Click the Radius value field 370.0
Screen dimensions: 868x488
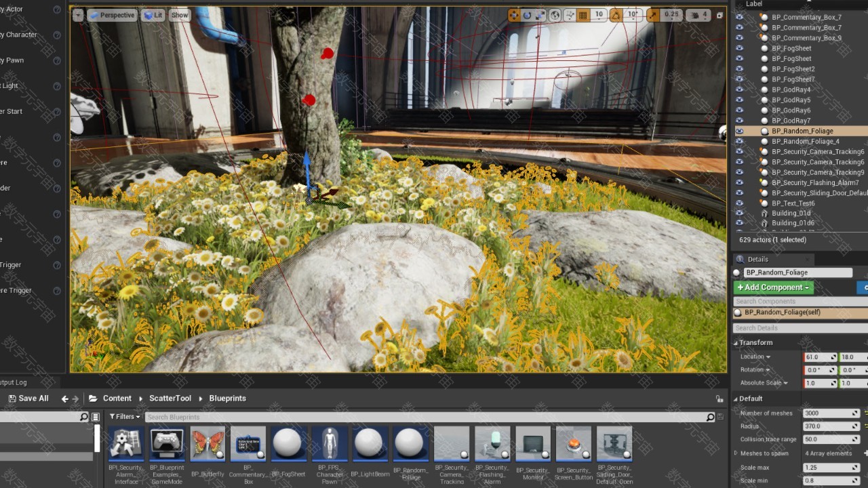pos(831,426)
